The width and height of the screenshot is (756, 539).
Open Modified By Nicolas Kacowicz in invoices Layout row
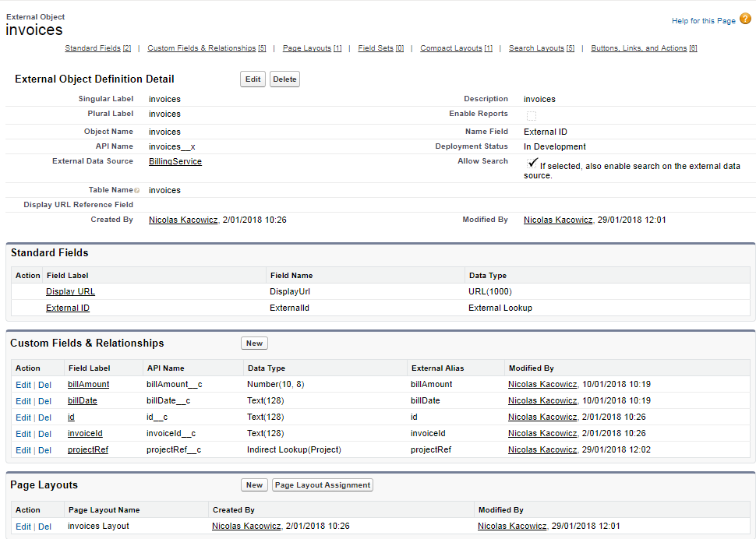[512, 526]
